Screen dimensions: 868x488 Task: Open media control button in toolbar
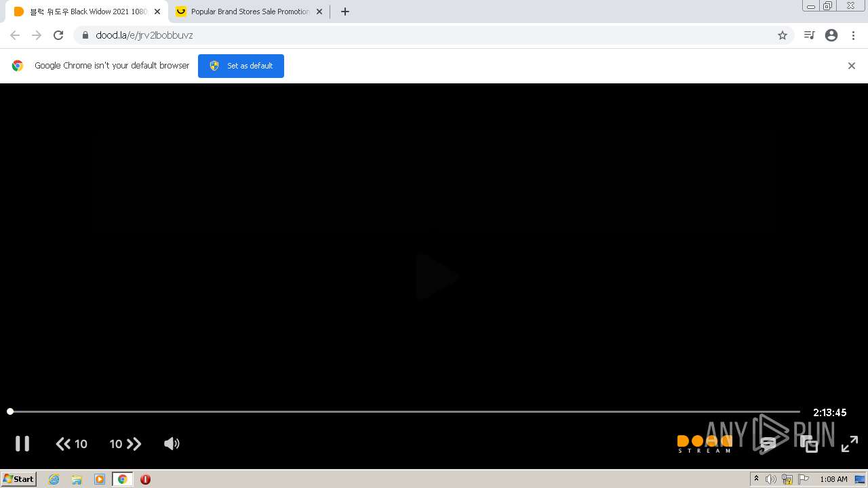click(809, 35)
